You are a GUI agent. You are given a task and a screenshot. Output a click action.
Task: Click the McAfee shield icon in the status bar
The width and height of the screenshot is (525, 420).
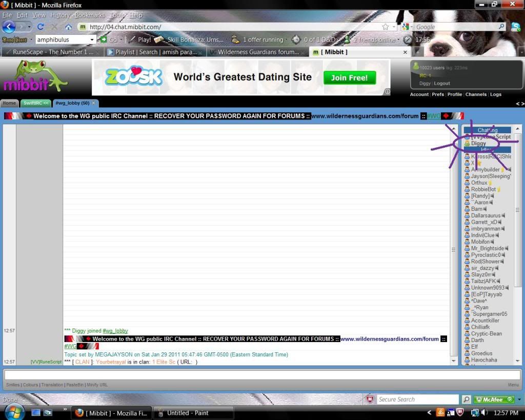click(x=370, y=399)
